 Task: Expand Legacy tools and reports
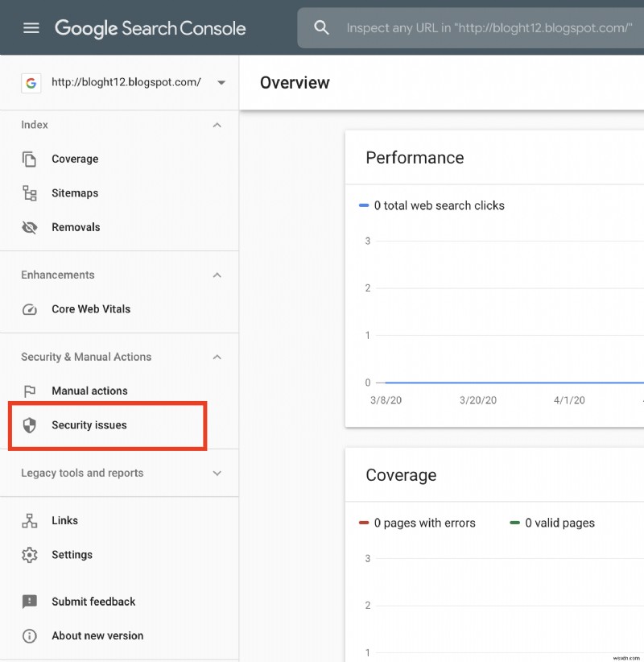(x=217, y=473)
